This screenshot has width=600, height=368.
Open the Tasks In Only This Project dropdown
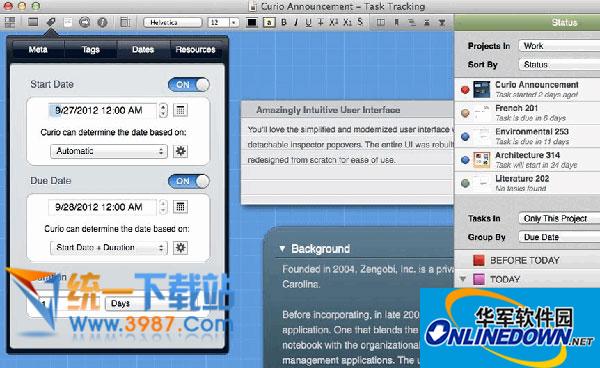[x=559, y=218]
